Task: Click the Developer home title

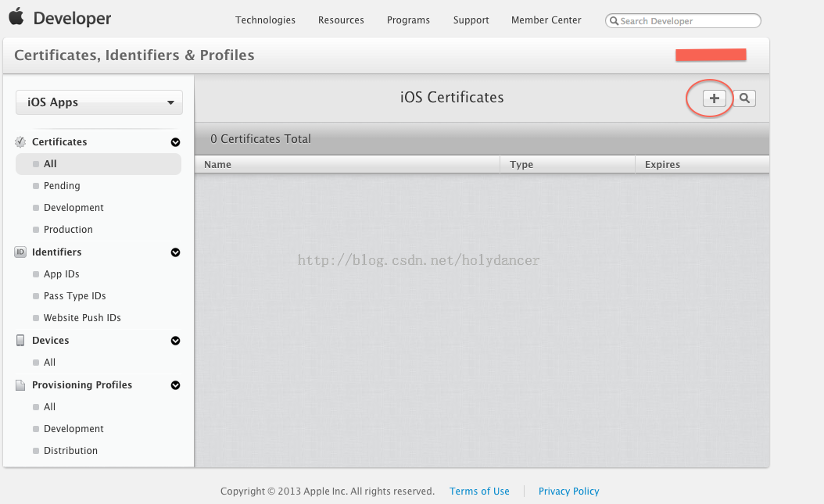Action: click(72, 19)
